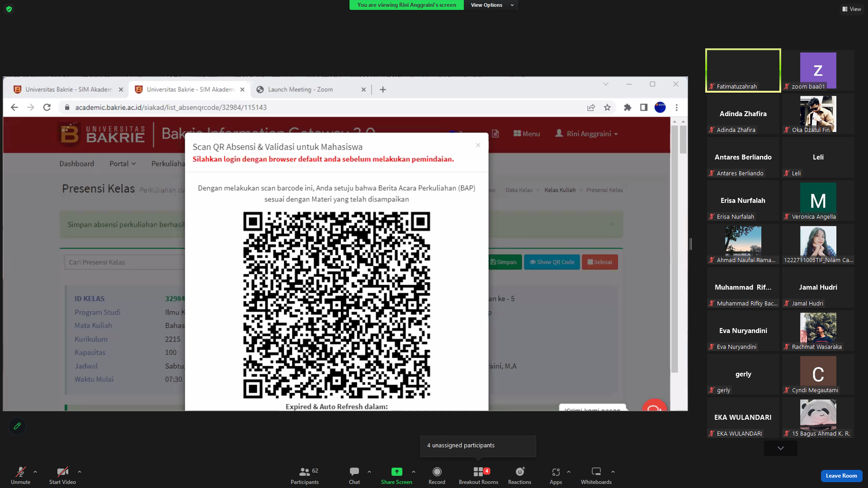Go forward in the browser
The image size is (868, 488).
(31, 108)
